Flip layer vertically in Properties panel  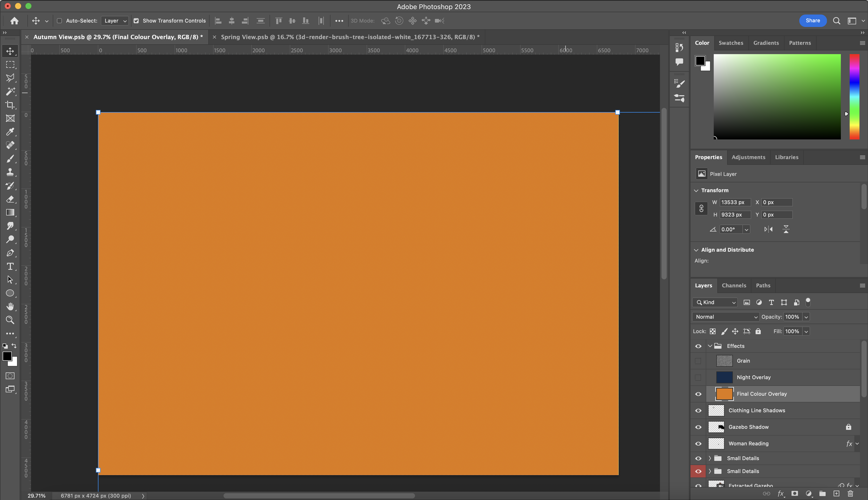click(x=786, y=229)
